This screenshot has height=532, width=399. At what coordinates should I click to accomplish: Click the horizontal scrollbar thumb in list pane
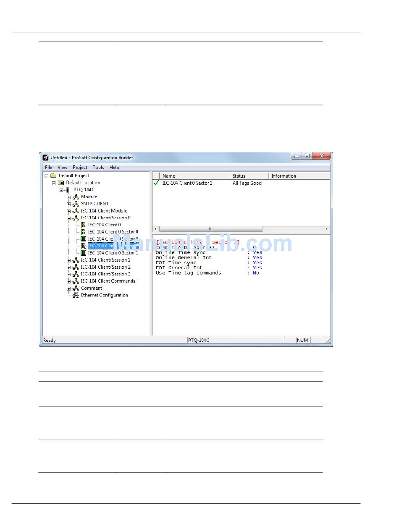[x=211, y=229]
